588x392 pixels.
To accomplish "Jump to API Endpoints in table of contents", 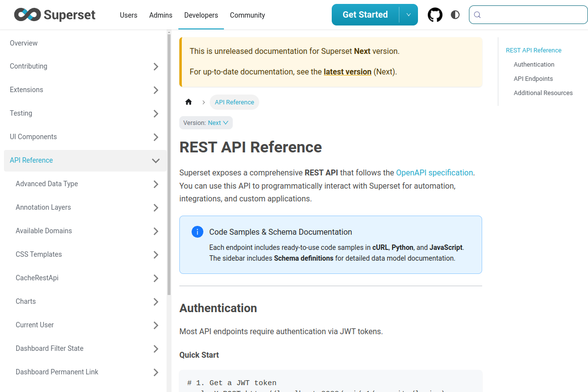I will coord(533,78).
